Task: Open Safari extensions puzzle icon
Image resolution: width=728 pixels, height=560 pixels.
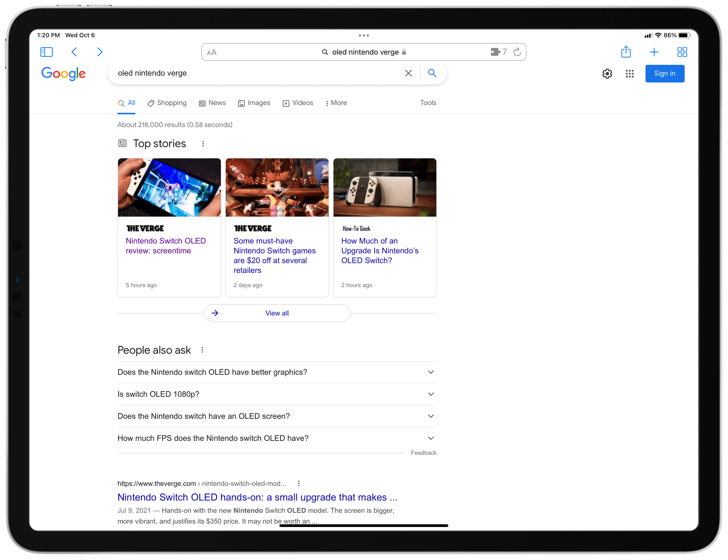Action: (x=496, y=52)
